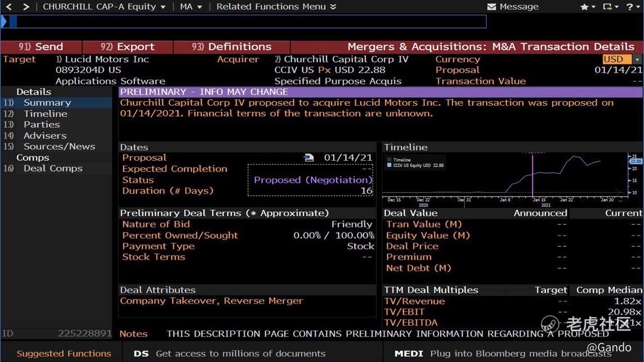Click the 93) Definitions button
Image resolution: width=644 pixels, height=362 pixels.
232,47
